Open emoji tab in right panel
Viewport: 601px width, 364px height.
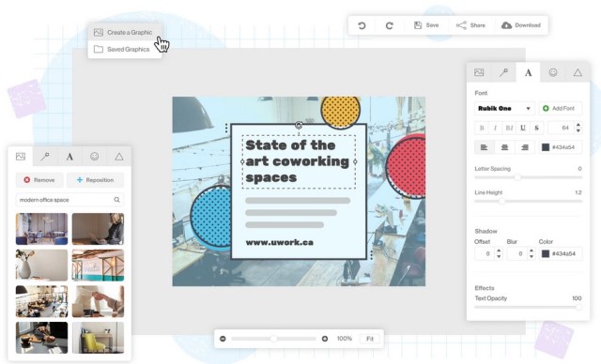[553, 72]
